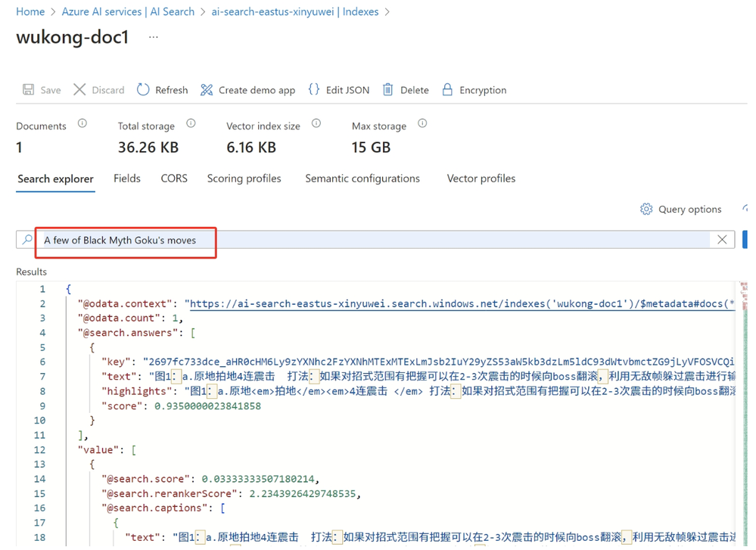Click the Encryption padlock icon
The width and height of the screenshot is (756, 550).
(x=447, y=90)
